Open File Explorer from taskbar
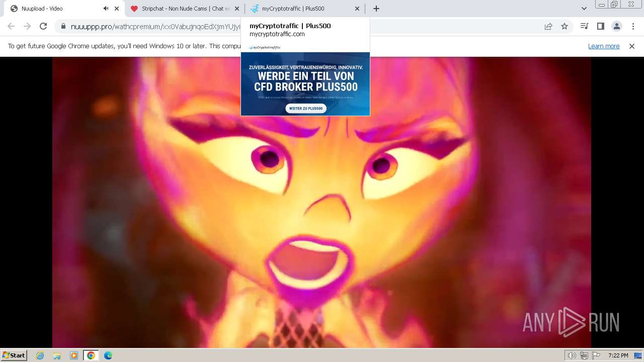Viewport: 644px width, 362px height. pyautogui.click(x=57, y=355)
